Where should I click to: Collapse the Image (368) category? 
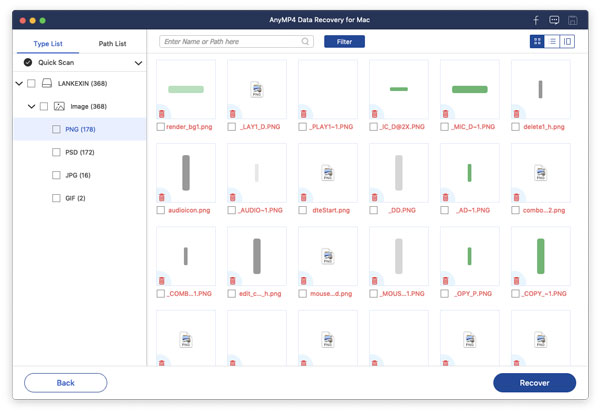[x=32, y=106]
